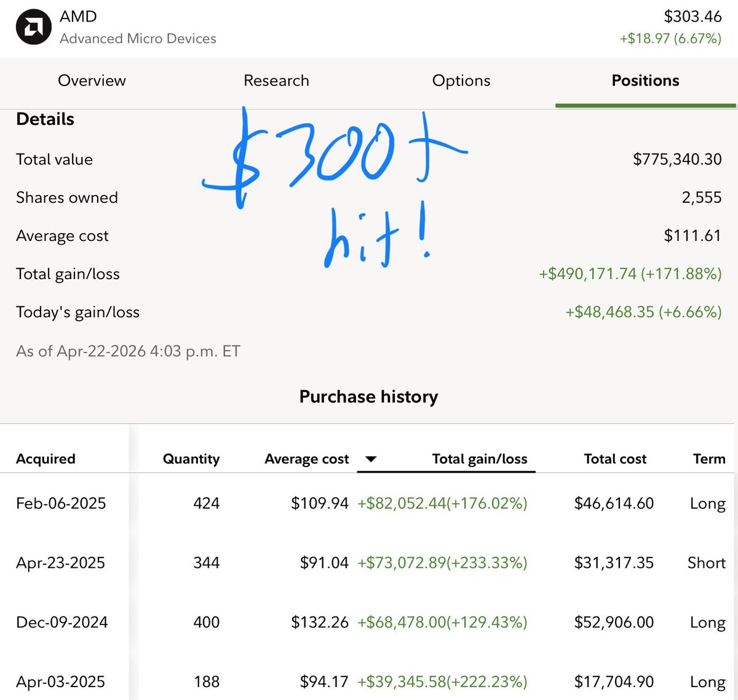
Task: Click the $94.17 average cost cell
Action: [x=324, y=682]
